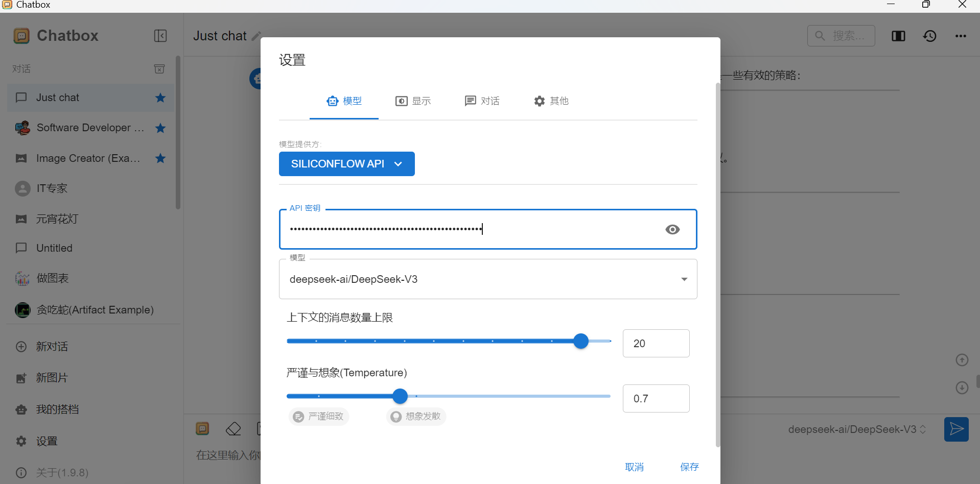980x484 pixels.
Task: Open the SILICONFLOW API provider dropdown
Action: [x=347, y=164]
